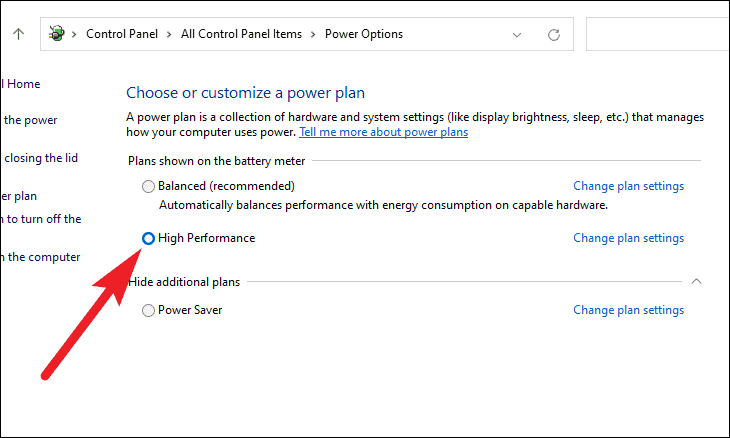Select the Balanced (recommended) power plan
The height and width of the screenshot is (438, 730).
(148, 186)
